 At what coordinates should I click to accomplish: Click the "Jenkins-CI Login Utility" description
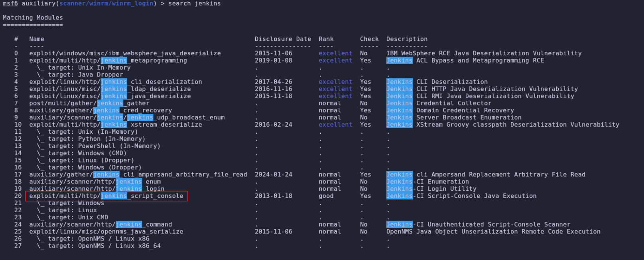(x=431, y=189)
